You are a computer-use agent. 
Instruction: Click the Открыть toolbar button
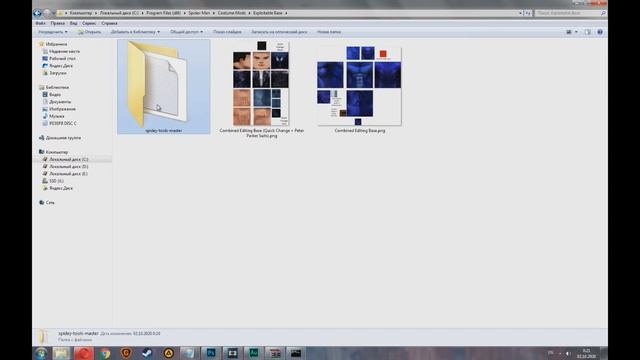tap(89, 32)
